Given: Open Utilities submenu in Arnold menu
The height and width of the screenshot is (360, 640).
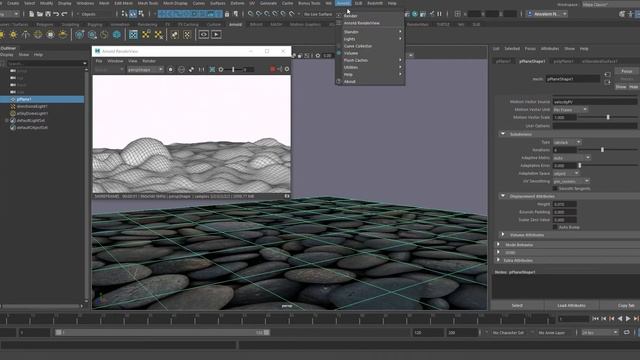Looking at the screenshot, I should (x=370, y=67).
